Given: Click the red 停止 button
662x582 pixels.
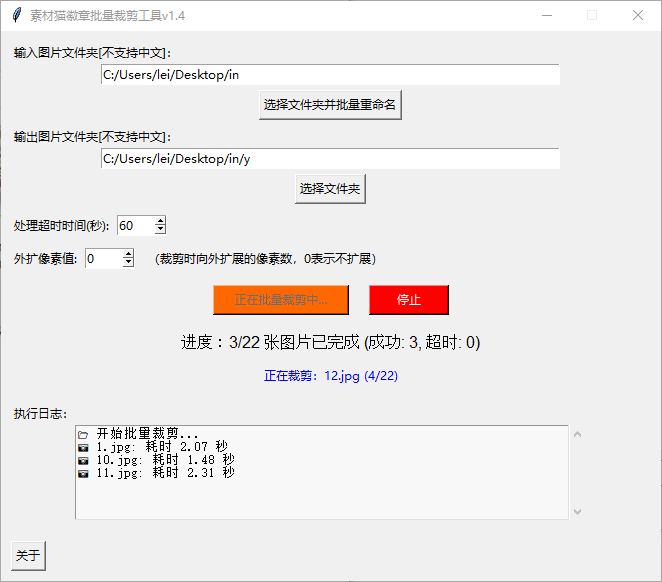Looking at the screenshot, I should (x=409, y=300).
